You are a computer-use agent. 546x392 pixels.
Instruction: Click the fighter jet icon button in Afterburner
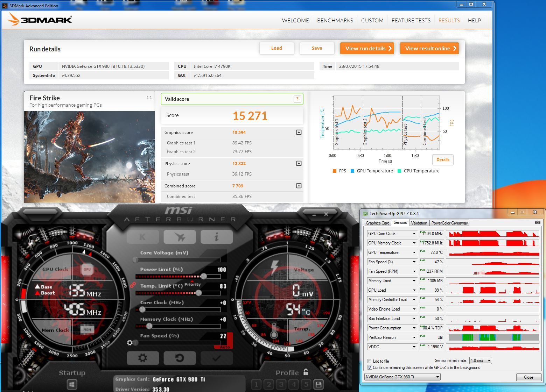click(180, 237)
